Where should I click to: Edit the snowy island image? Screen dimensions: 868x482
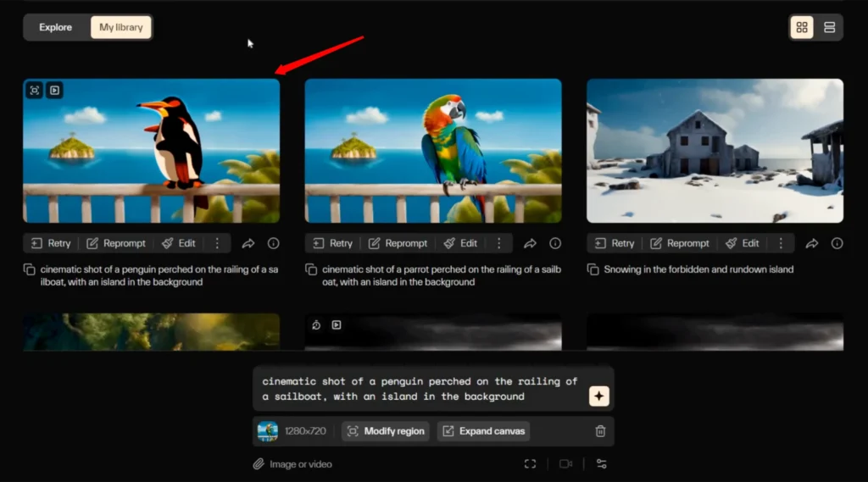click(x=743, y=243)
